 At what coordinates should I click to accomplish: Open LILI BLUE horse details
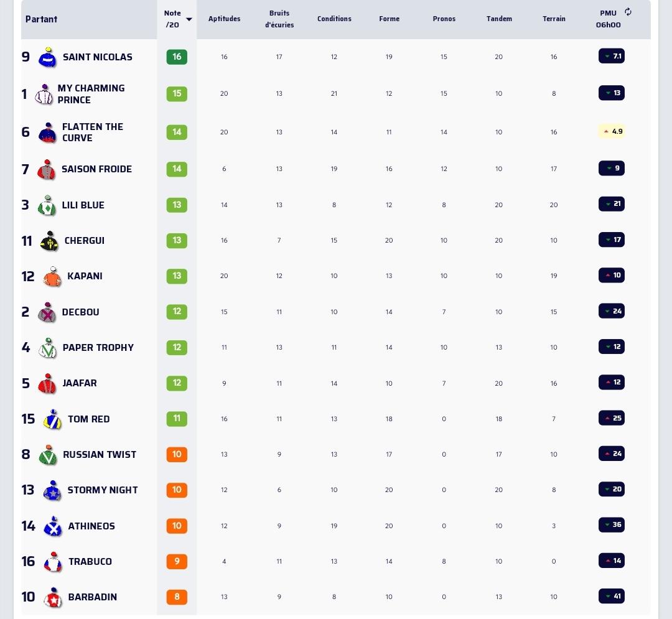[x=83, y=205]
